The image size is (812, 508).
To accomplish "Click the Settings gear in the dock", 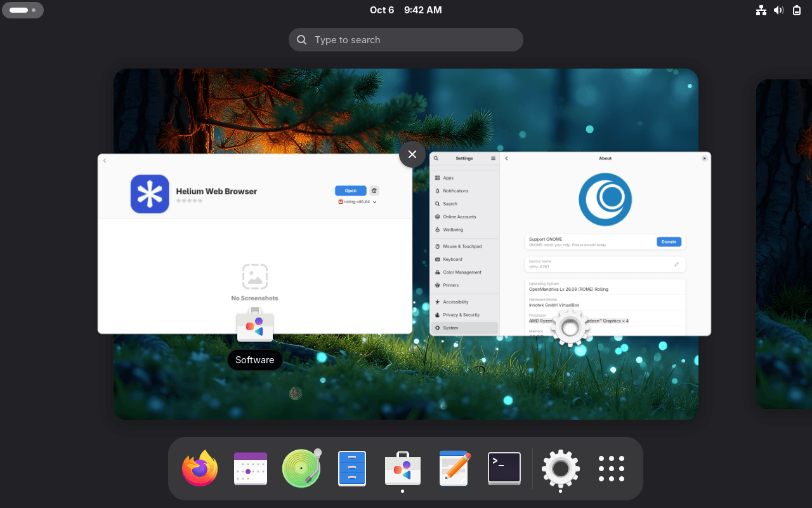I will coord(560,469).
